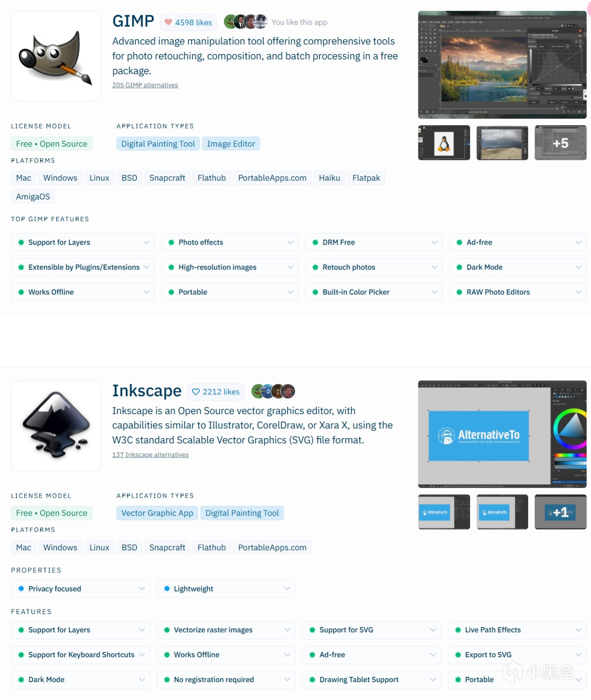Image resolution: width=591 pixels, height=700 pixels.
Task: Click the Inkscape logo icon
Action: (56, 425)
